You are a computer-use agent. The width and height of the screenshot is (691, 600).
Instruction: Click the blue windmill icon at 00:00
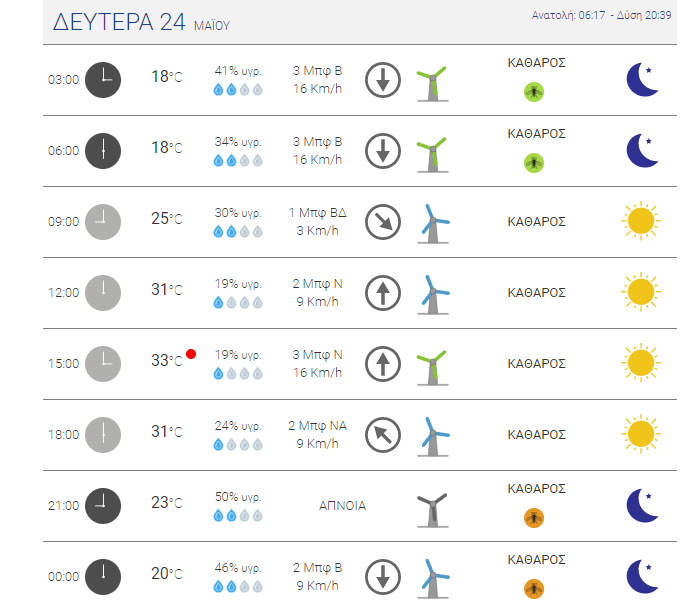(x=433, y=578)
